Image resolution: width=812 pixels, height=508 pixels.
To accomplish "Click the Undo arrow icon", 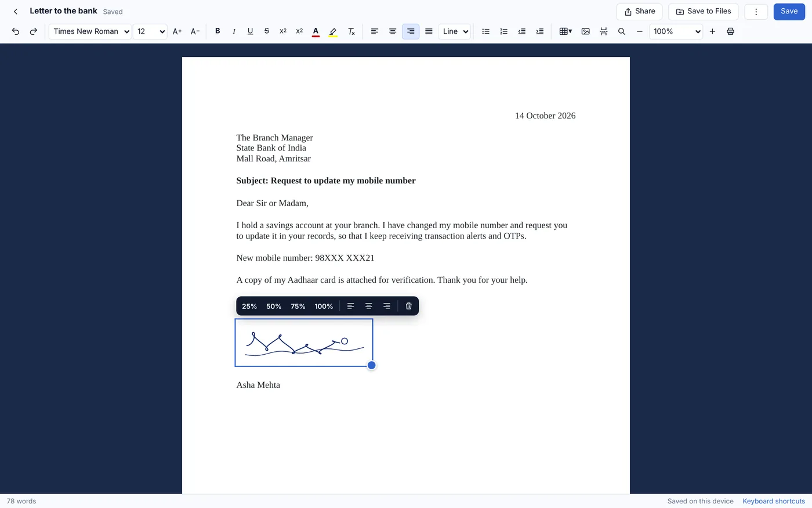I will coord(16,31).
